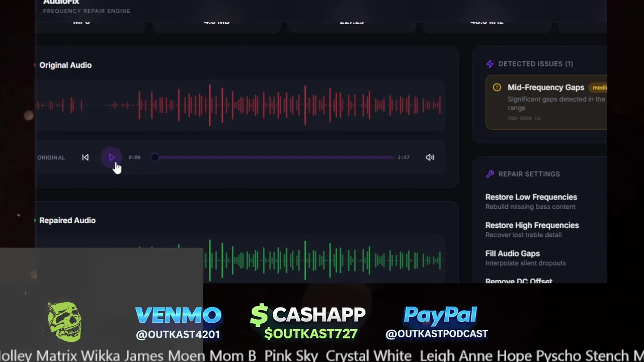Click Rebuild missing bass content description

[x=530, y=207]
